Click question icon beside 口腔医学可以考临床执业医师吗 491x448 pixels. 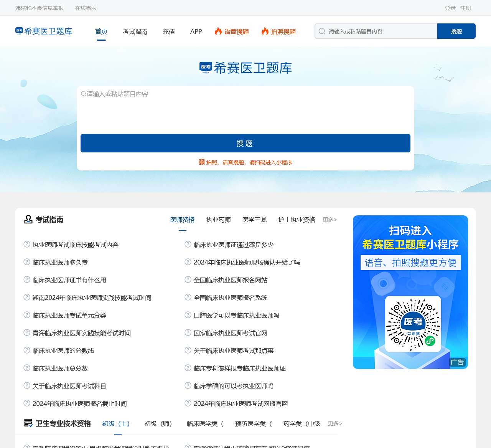188,315
